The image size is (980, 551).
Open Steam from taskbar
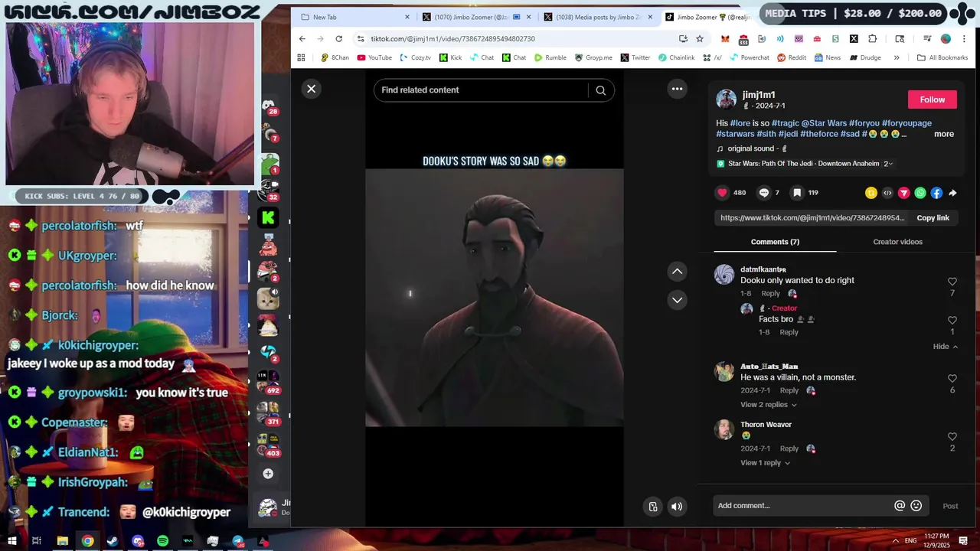113,541
